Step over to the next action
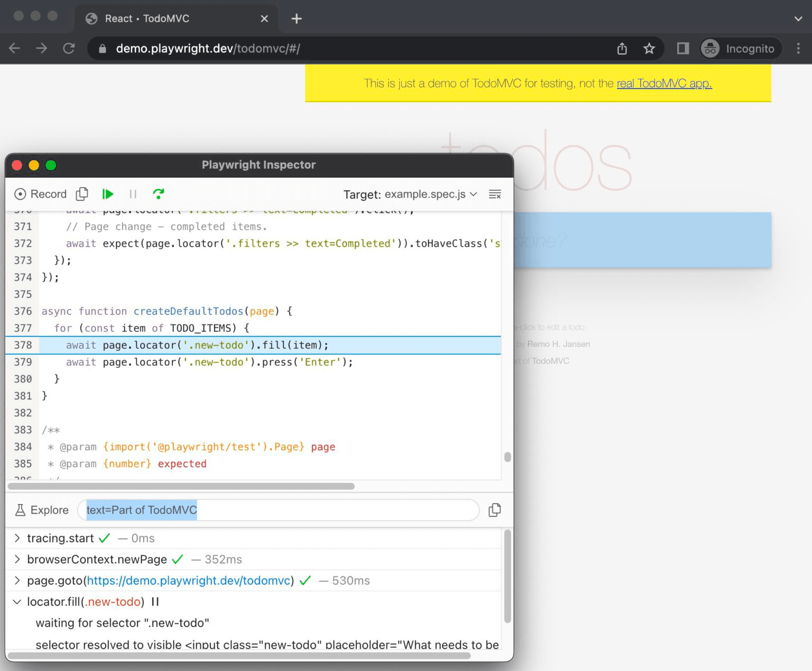The height and width of the screenshot is (671, 812). pyautogui.click(x=158, y=194)
